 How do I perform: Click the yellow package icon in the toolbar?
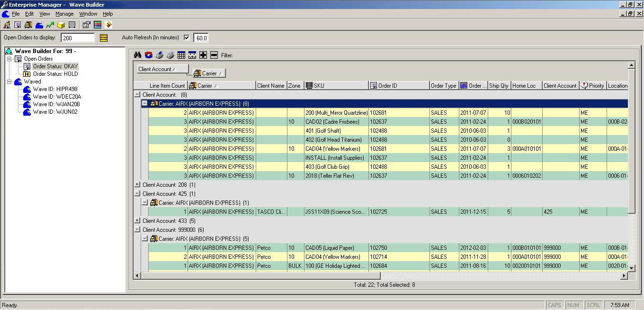click(61, 25)
